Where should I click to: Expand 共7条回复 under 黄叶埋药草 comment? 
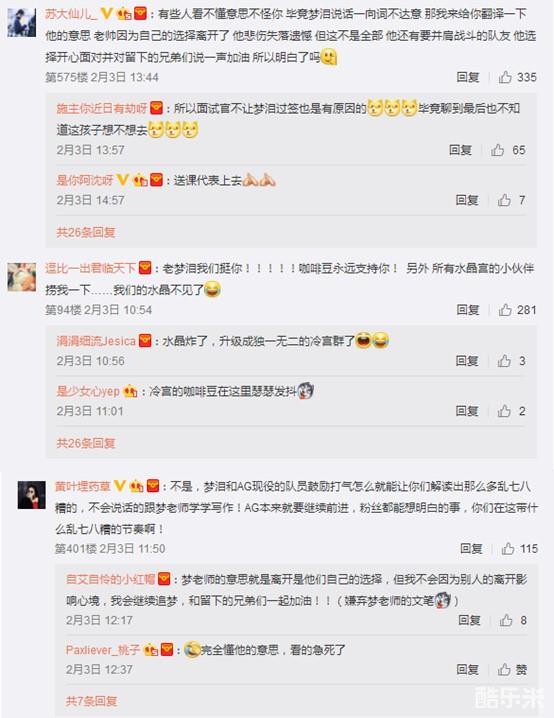(92, 701)
